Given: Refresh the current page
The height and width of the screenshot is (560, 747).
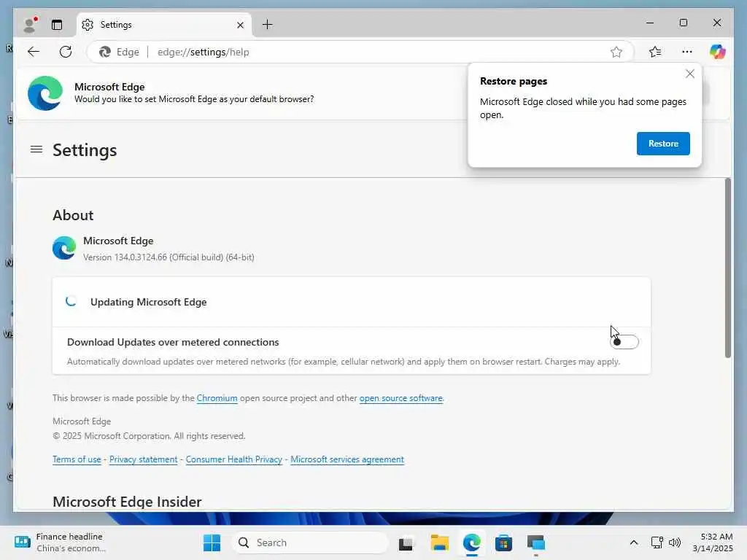Looking at the screenshot, I should (x=66, y=52).
